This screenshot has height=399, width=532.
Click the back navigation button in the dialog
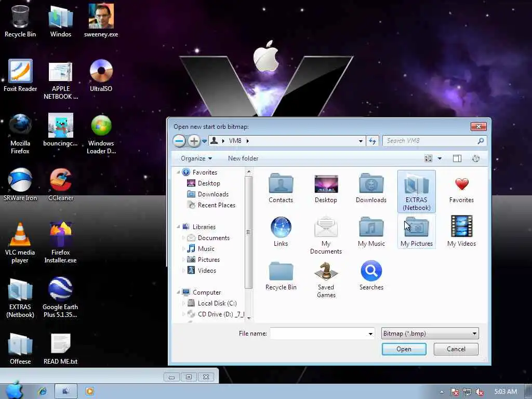[x=179, y=141]
